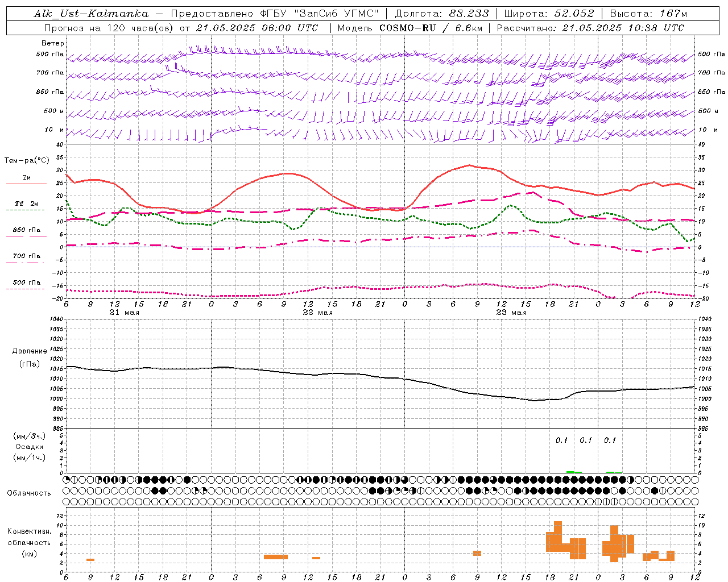
Task: Click the 22 мая date label
Action: click(x=318, y=313)
